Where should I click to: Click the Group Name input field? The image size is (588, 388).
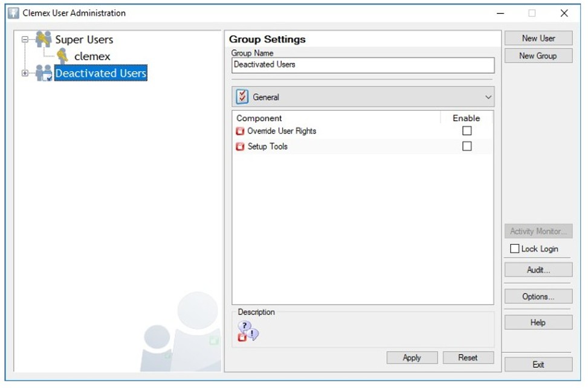363,65
